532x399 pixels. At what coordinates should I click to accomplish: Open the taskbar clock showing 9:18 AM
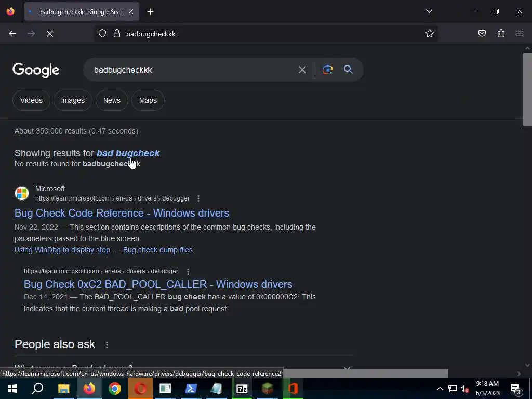pos(487,389)
